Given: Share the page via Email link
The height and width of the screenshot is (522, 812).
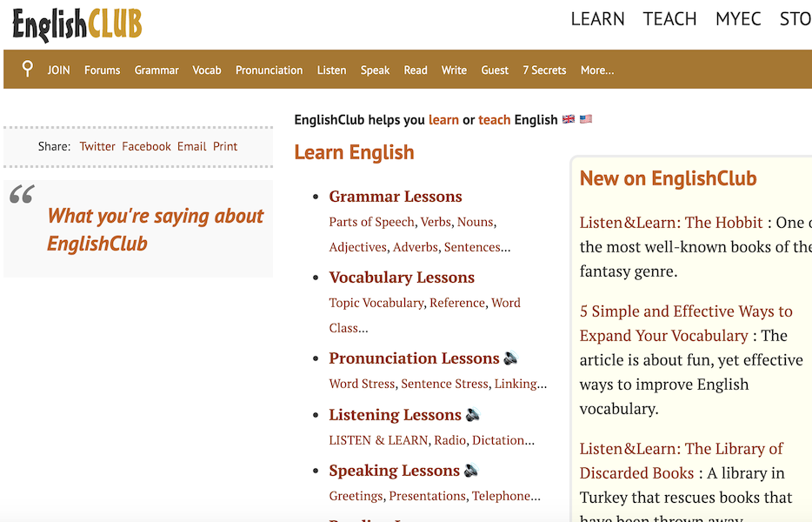Looking at the screenshot, I should [191, 146].
